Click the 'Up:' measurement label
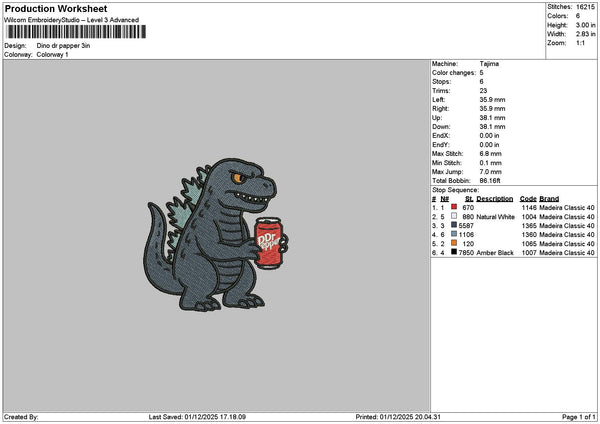 [437, 118]
